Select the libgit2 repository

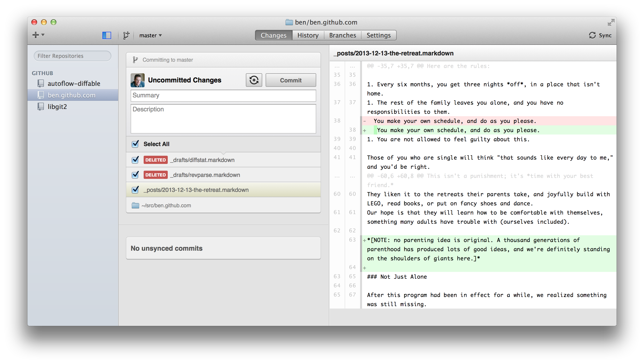[57, 107]
